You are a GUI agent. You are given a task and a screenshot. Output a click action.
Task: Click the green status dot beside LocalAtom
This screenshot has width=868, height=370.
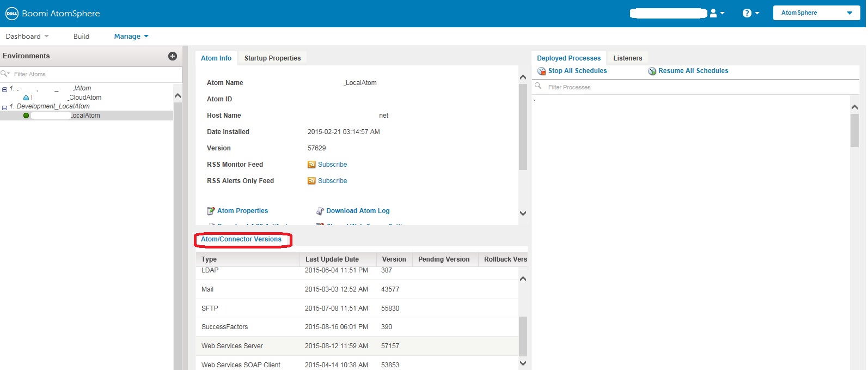pos(26,116)
